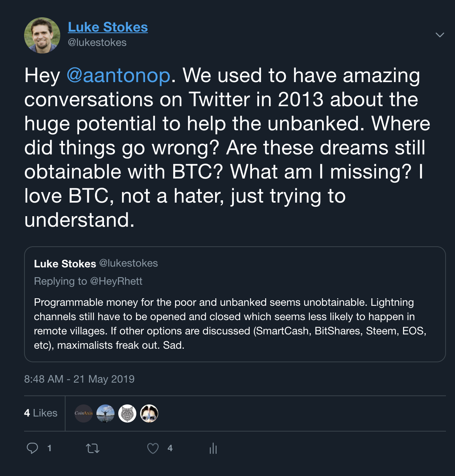
Task: Open the quoted tweet card text
Action: tap(230, 323)
